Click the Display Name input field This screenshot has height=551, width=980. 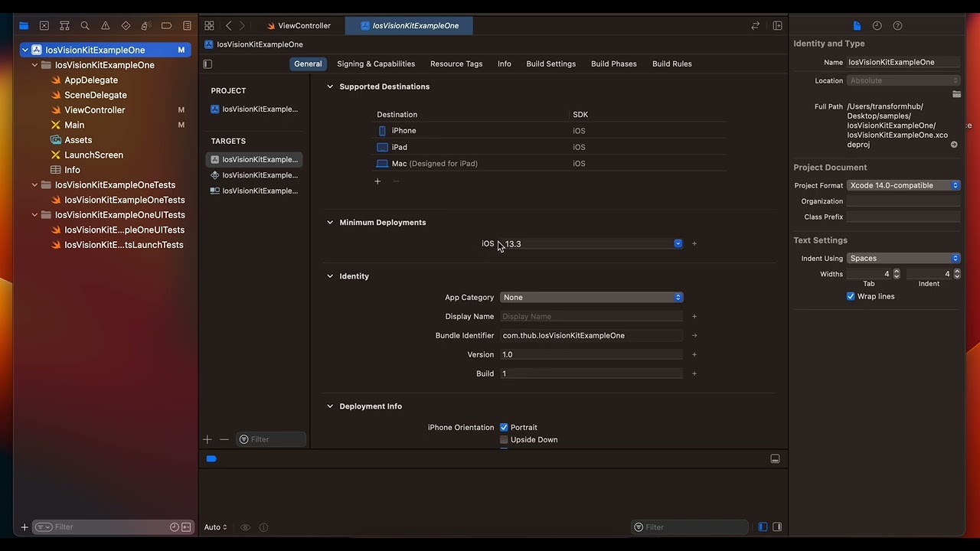pyautogui.click(x=591, y=316)
